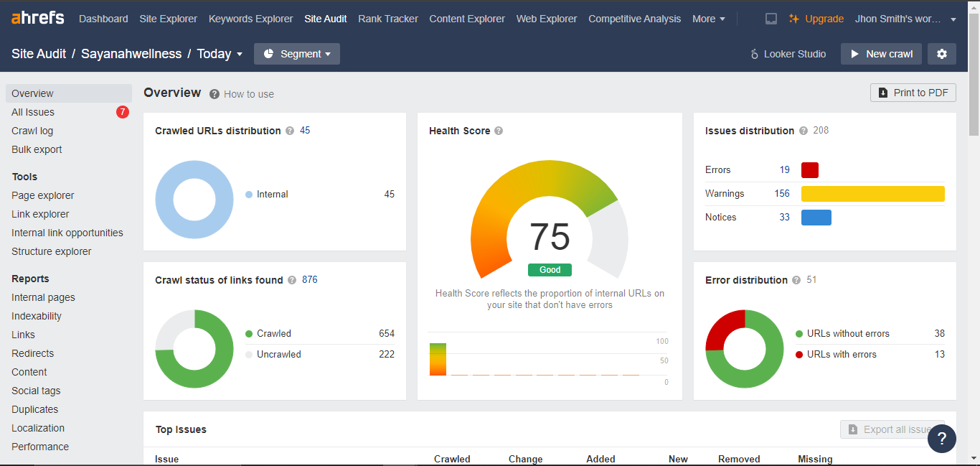Screen dimensions: 980x466
Task: Click the Errors count 19
Action: point(785,170)
